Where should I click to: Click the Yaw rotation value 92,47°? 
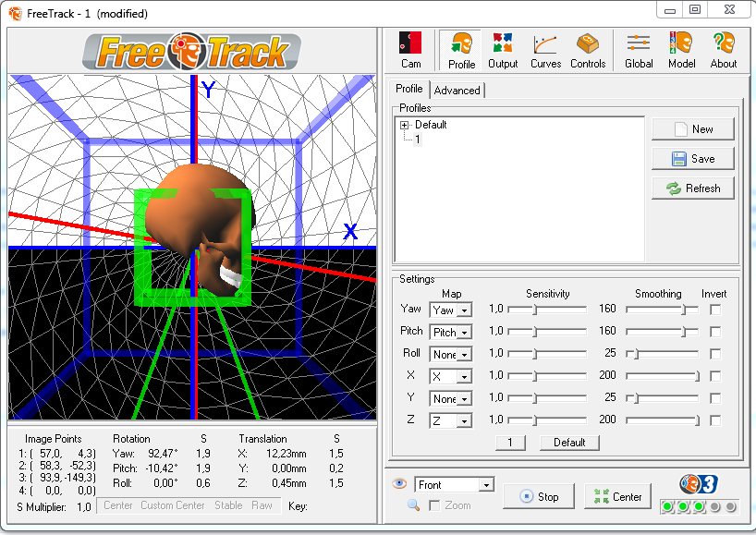[x=163, y=454]
